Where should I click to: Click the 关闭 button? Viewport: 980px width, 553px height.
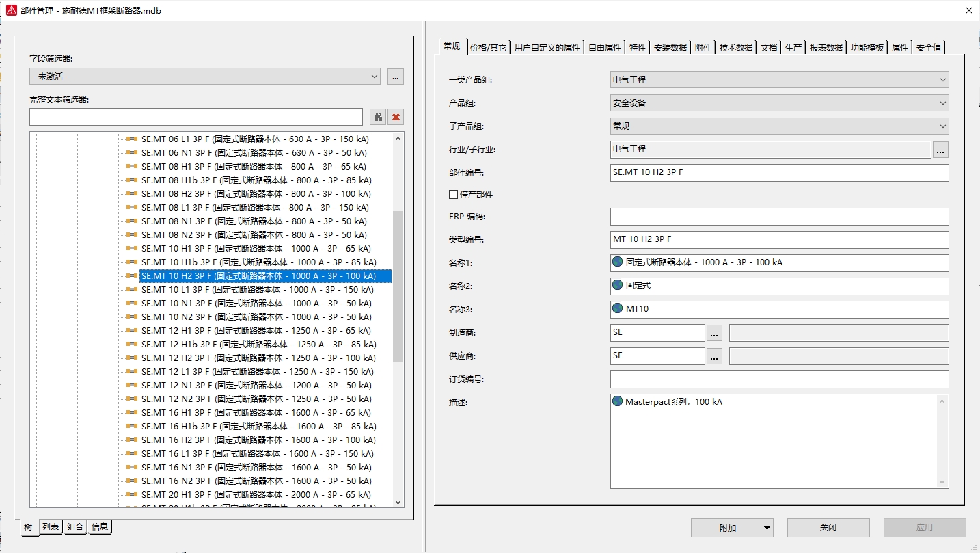pyautogui.click(x=828, y=528)
